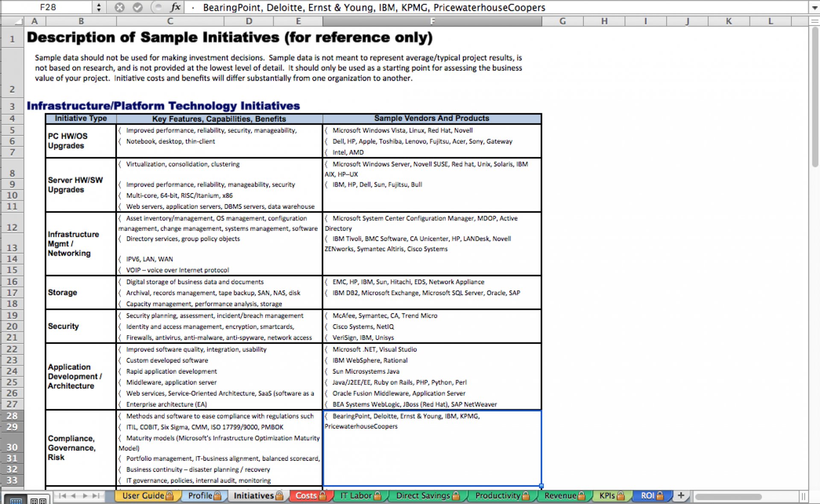Go to last sheet tab arrow
This screenshot has height=504, width=820.
(96, 495)
